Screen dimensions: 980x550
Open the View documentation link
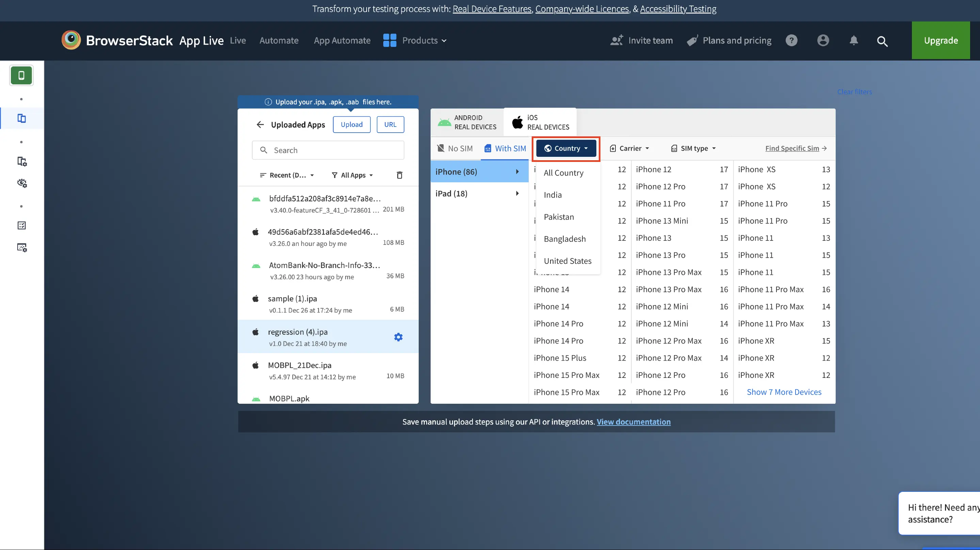point(633,421)
